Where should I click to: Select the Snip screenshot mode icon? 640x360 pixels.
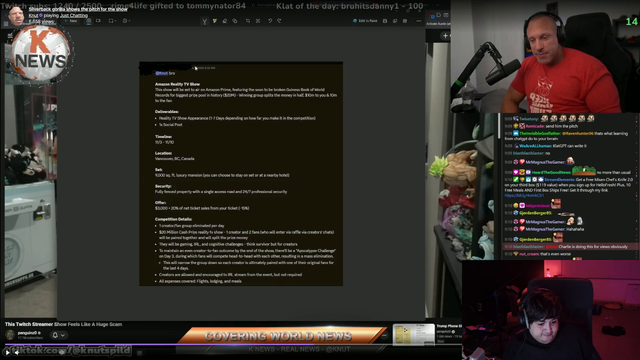89,21
